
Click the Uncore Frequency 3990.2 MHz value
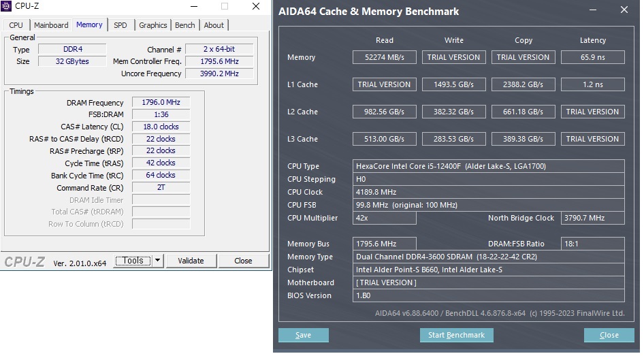[219, 74]
